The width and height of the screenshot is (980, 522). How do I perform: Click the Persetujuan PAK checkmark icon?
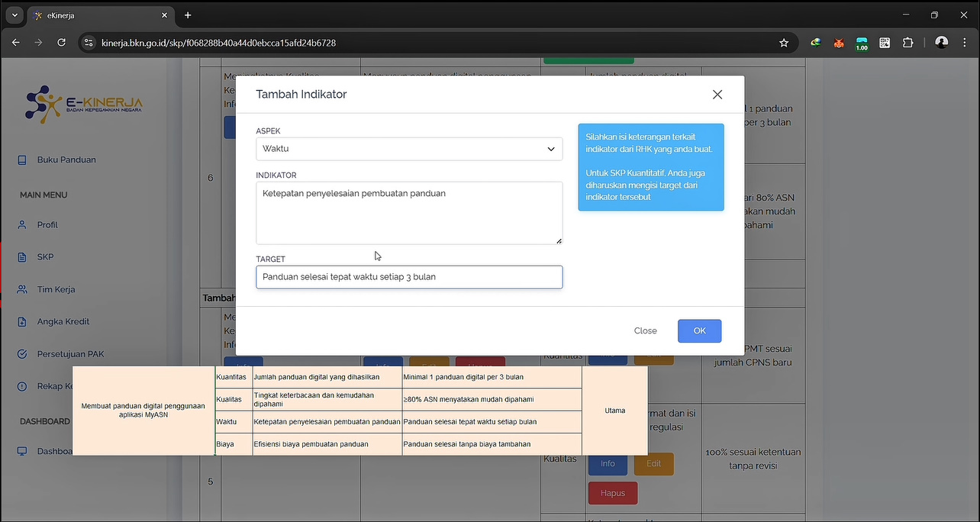23,354
